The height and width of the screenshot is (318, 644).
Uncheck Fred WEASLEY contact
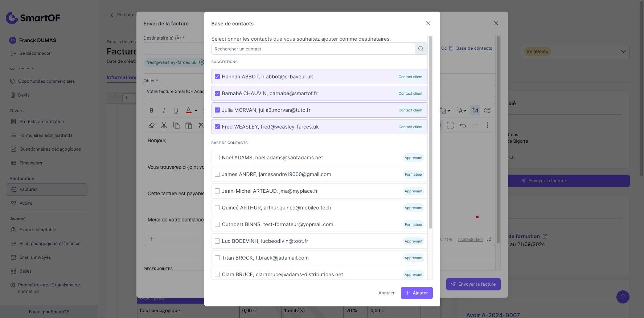pos(217,127)
